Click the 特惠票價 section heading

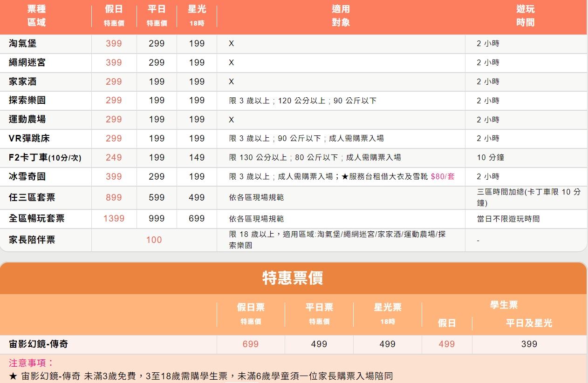tap(293, 278)
